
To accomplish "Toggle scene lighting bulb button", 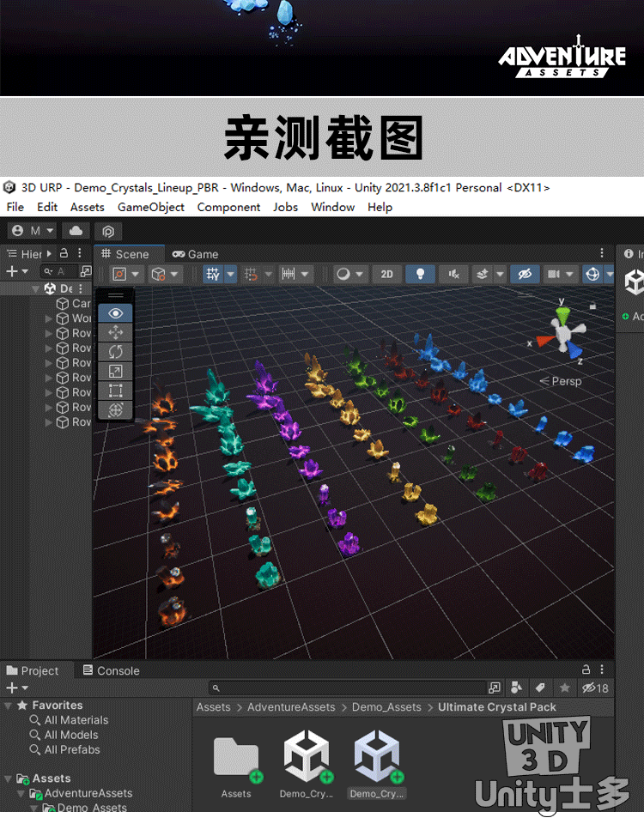I will click(420, 274).
